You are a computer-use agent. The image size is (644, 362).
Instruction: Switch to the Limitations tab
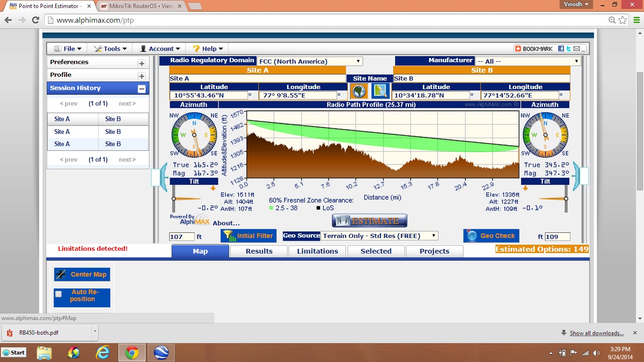tap(317, 251)
